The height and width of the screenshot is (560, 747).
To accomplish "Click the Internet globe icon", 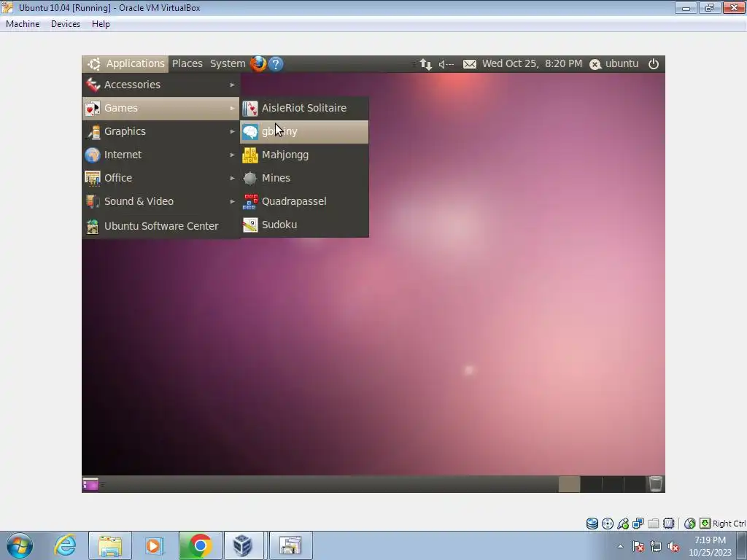I will pos(93,155).
